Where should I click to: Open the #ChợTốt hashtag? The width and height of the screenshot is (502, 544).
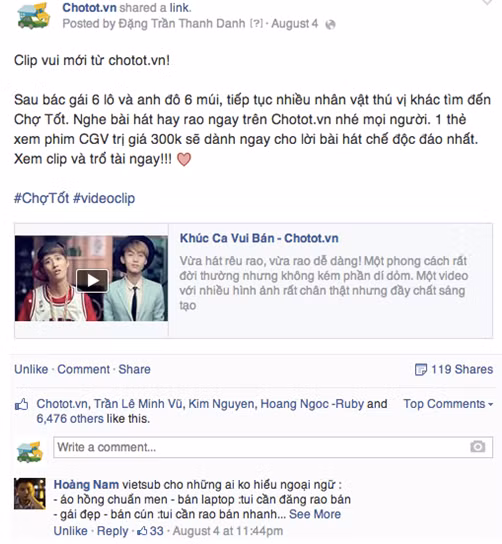42,198
